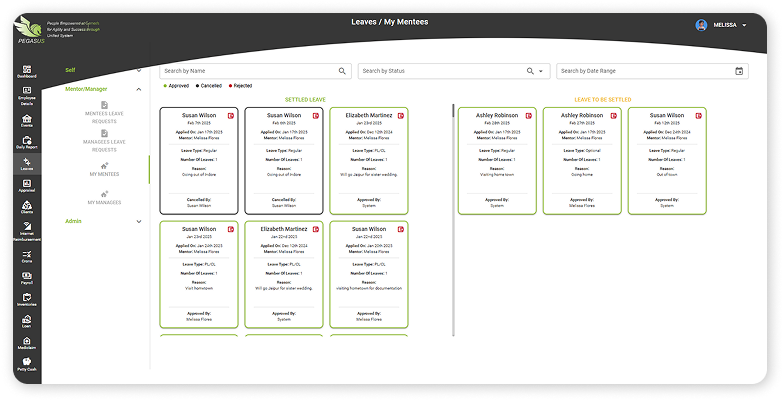The height and width of the screenshot is (401, 784).
Task: Click Melissa's profile avatar
Action: tap(702, 25)
